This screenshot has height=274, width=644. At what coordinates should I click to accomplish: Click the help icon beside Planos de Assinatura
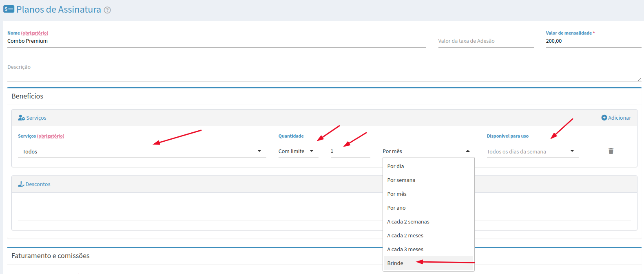[107, 10]
